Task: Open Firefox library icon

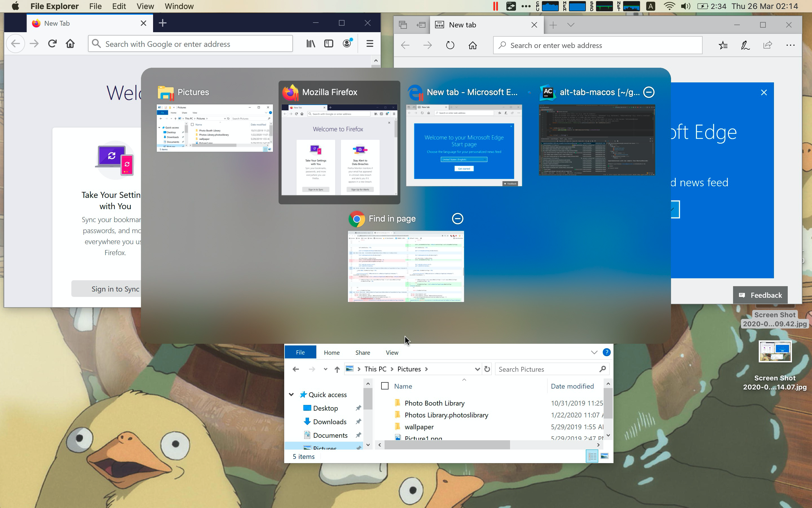Action: 311,44
